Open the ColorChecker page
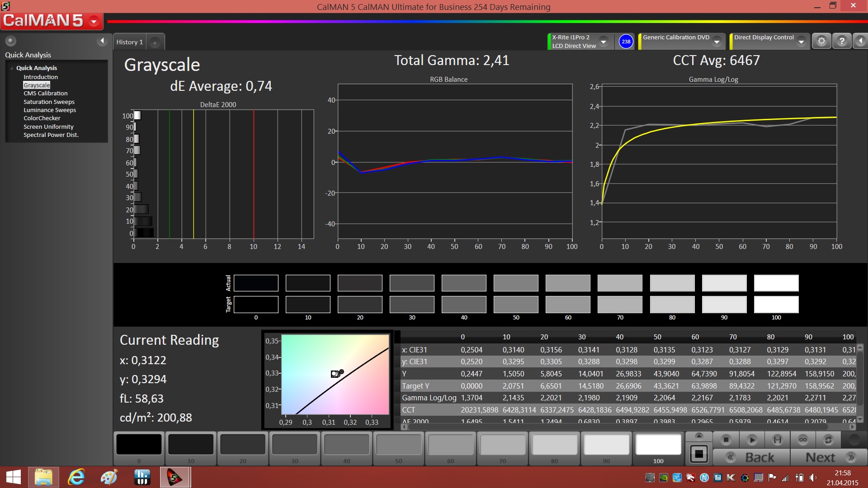 coord(42,118)
